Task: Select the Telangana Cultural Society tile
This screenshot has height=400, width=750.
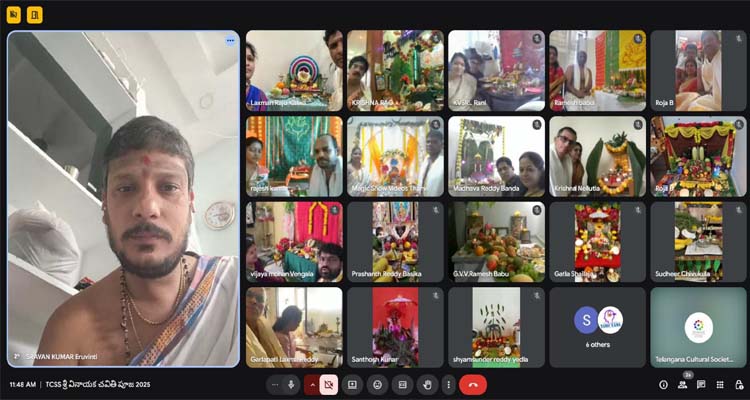Action: pos(698,326)
